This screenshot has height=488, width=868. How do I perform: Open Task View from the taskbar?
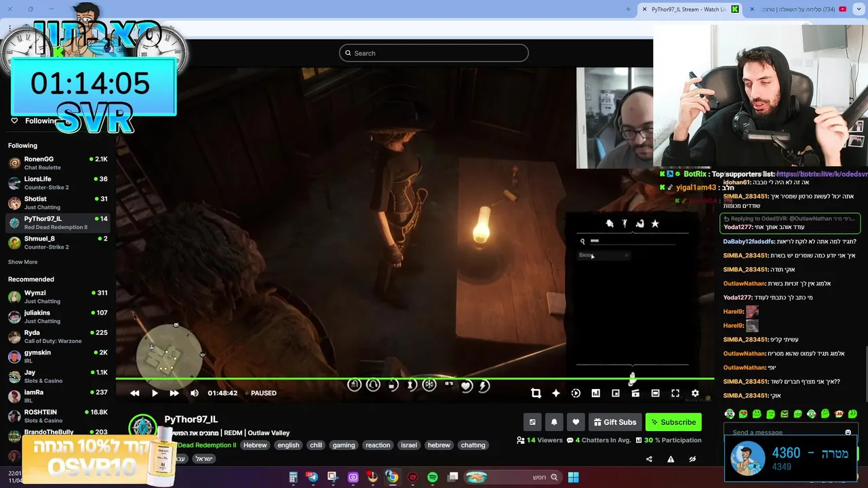(453, 477)
